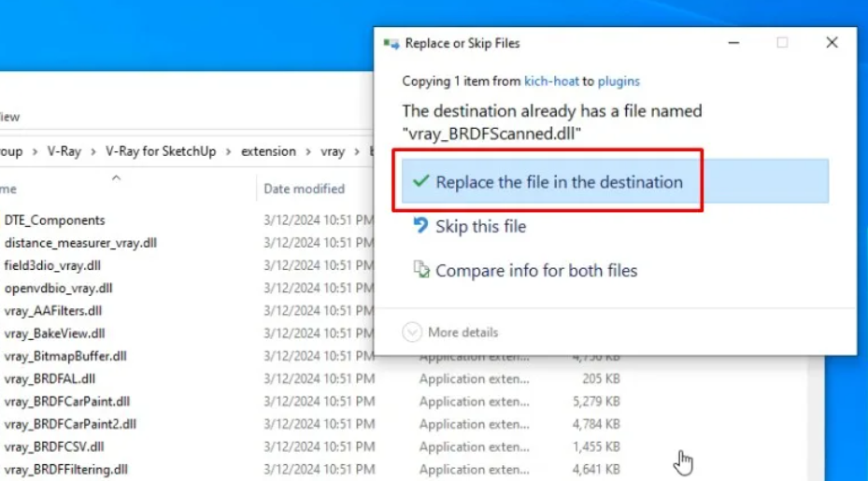Open the kich-hoat source folder link
The height and width of the screenshot is (481, 868).
(x=551, y=81)
